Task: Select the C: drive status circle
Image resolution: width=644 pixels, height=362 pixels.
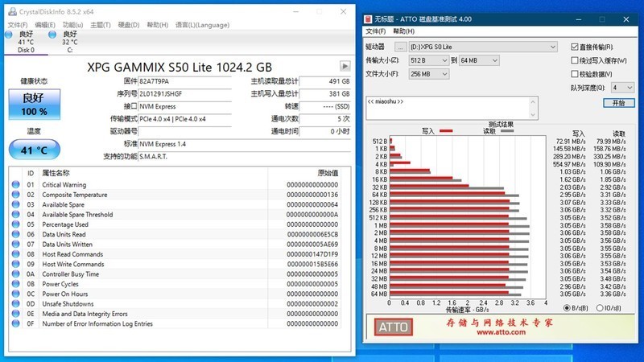Action: (x=52, y=35)
